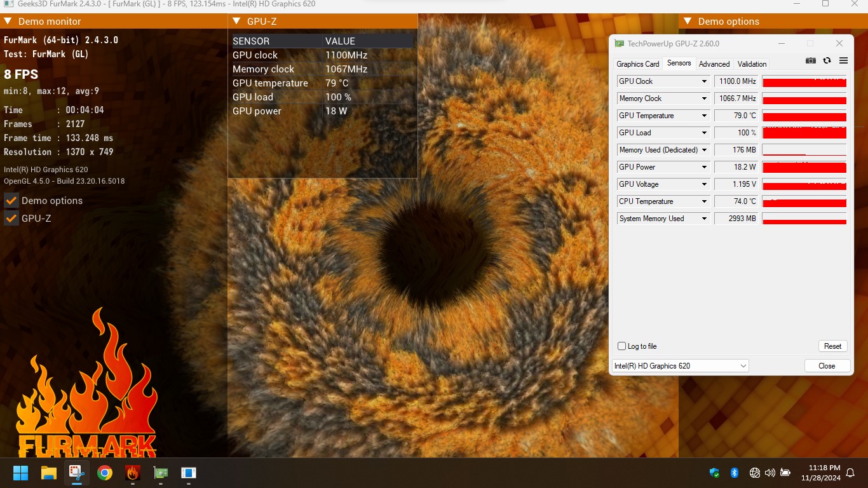Image resolution: width=868 pixels, height=488 pixels.
Task: Open Snipping Tool in the taskbar
Action: [77, 473]
